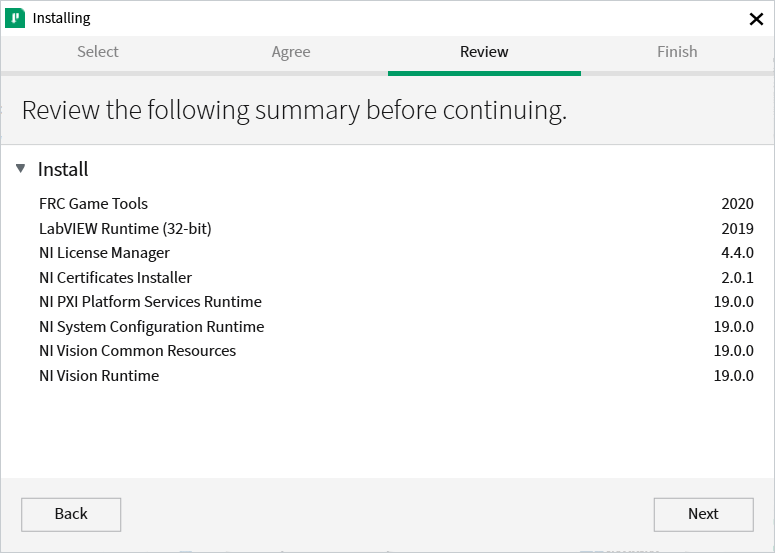Click version 19.0.0 of NI Vision Runtime
Screen dimensions: 775x553
tap(733, 376)
